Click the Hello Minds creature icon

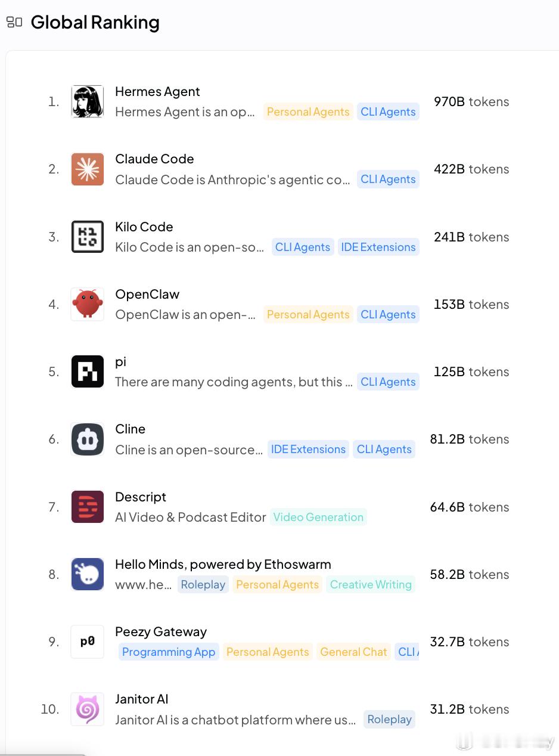point(88,574)
